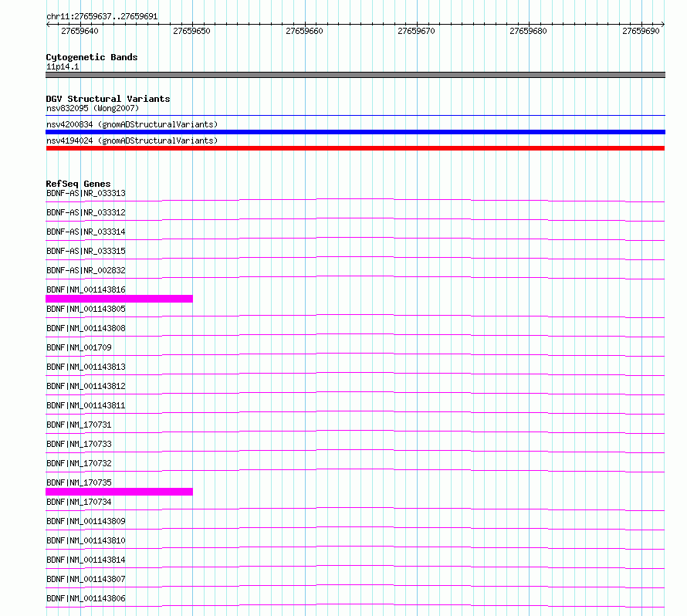Click ruler position label 27659650

(191, 31)
